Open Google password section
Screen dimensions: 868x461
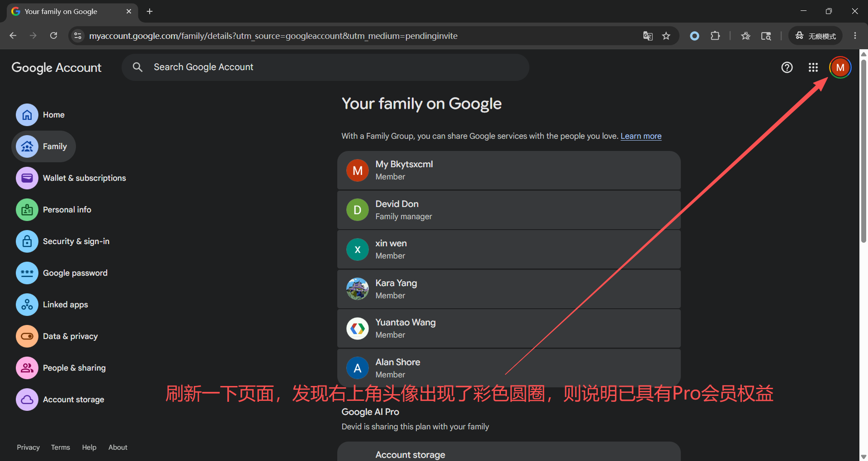point(62,273)
